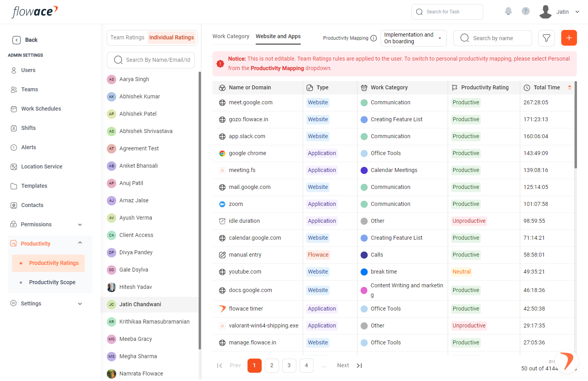Viewport: 588px width, 381px height.
Task: Click the Productivity Mapping info icon
Action: coord(374,38)
